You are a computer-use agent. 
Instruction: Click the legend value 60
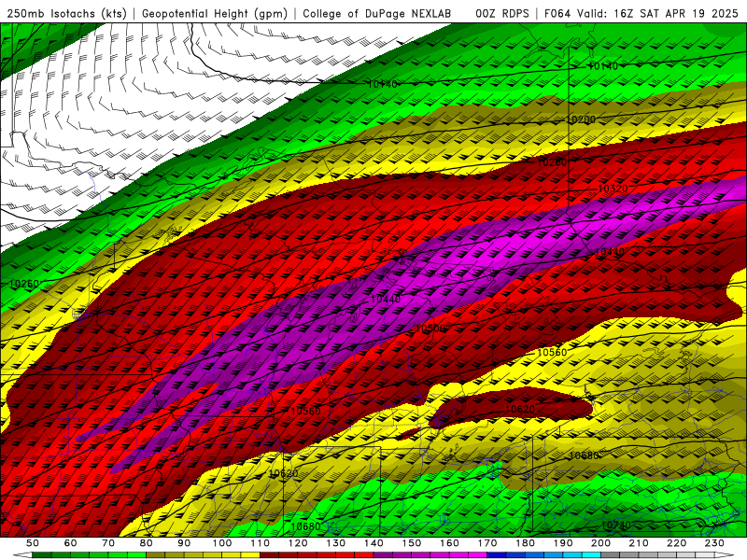point(71,543)
